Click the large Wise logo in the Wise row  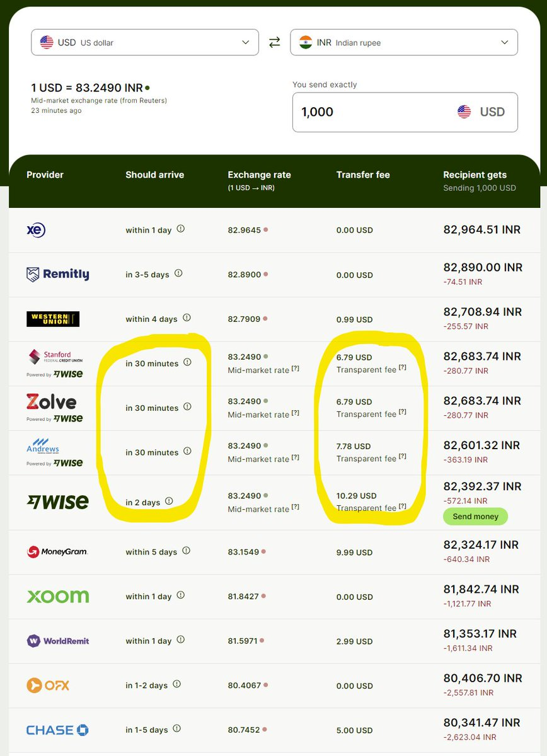[x=57, y=501]
